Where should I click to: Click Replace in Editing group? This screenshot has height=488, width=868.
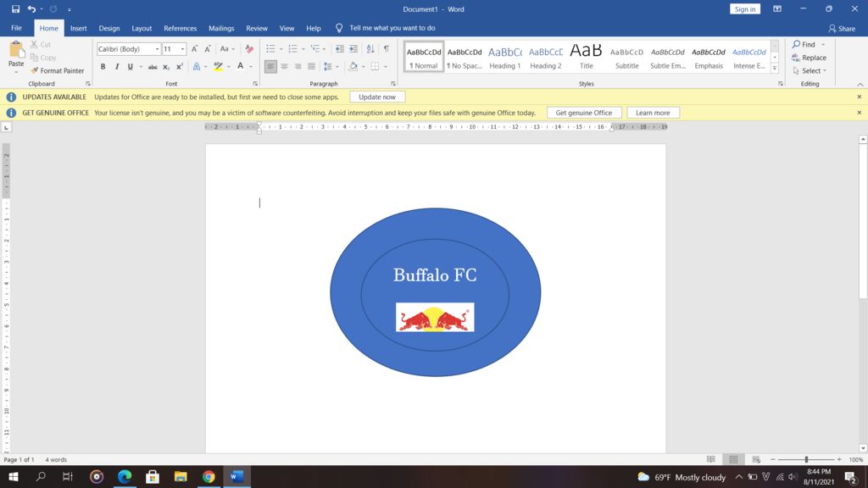tap(810, 58)
